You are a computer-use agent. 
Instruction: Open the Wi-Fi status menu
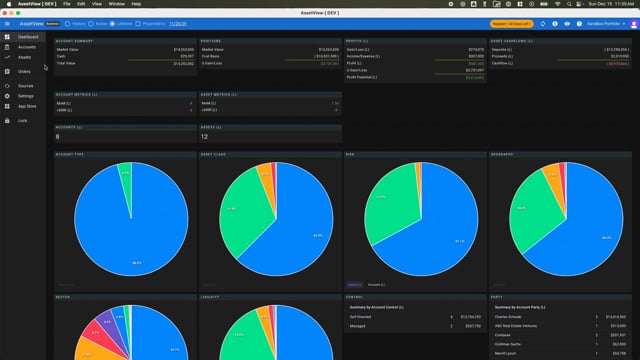point(558,4)
